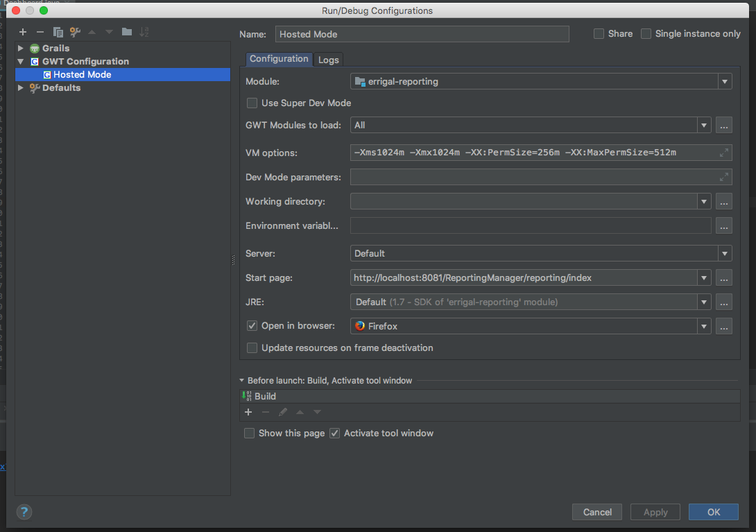The width and height of the screenshot is (756, 532).
Task: Enable the Single instance only option
Action: [646, 34]
